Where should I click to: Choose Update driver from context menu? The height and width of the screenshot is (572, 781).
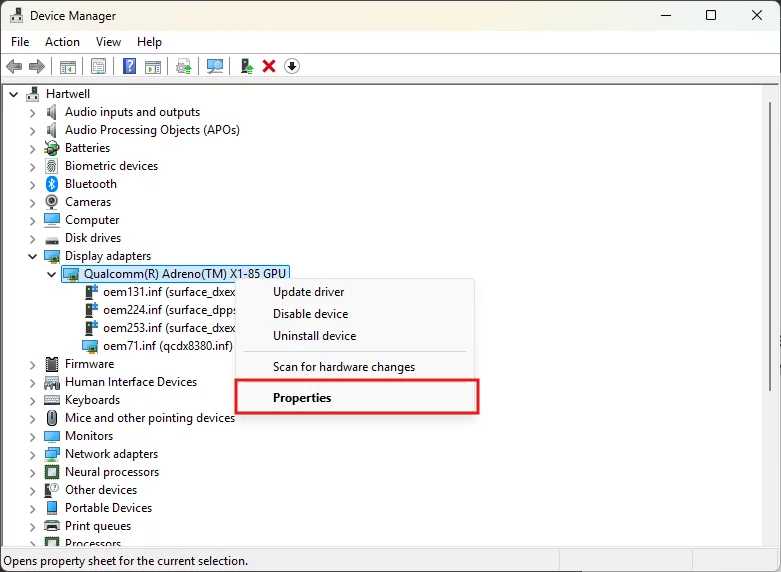click(308, 292)
